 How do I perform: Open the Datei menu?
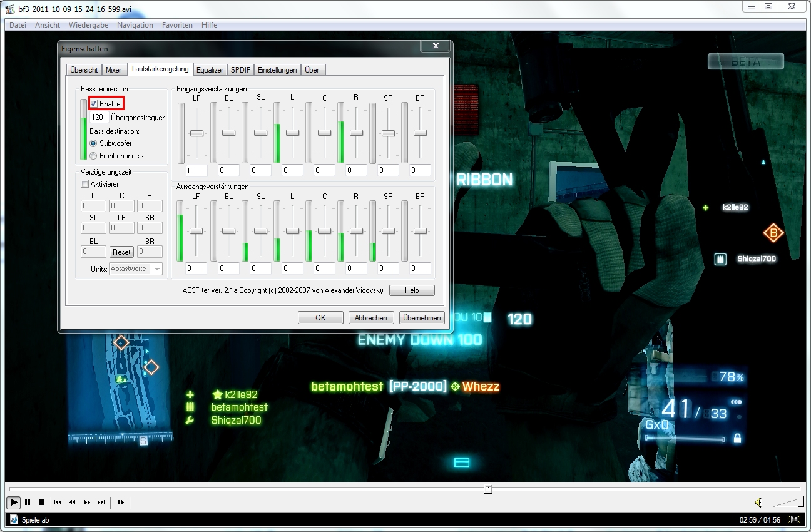18,25
